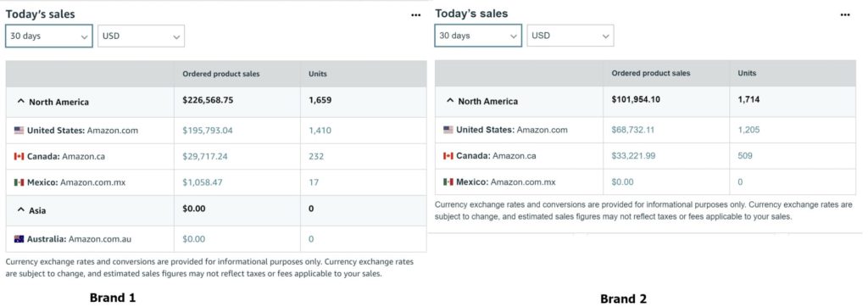Select Brand 1 Asia units value 0

(311, 209)
